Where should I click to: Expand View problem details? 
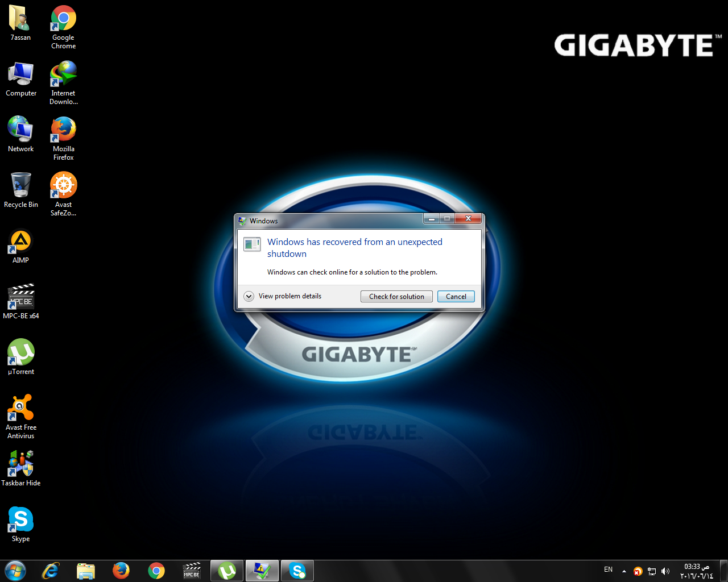(x=283, y=296)
